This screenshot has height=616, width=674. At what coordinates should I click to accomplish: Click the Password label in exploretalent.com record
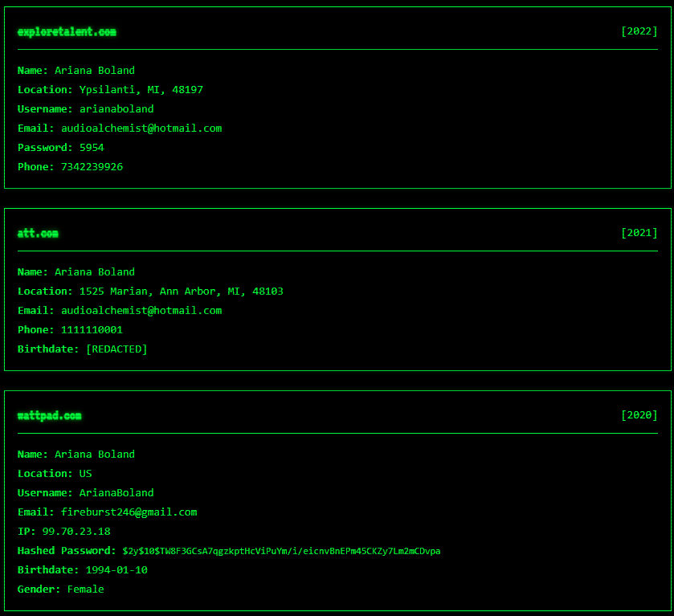click(45, 148)
